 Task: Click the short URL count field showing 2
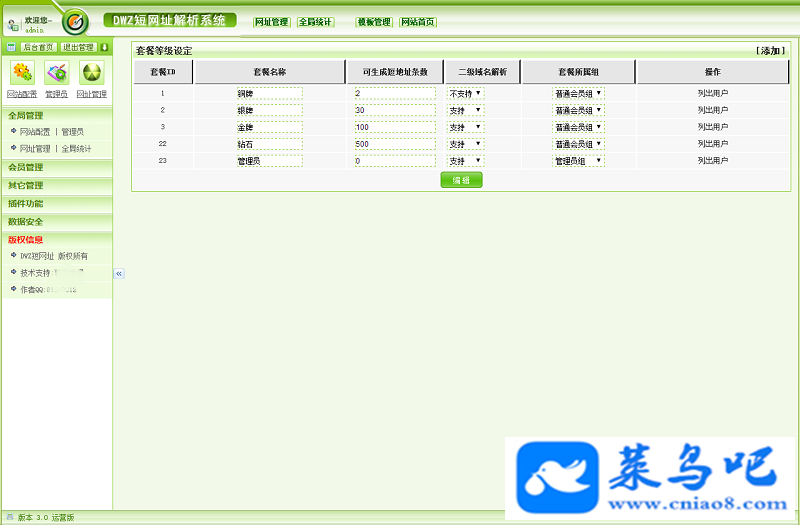click(395, 93)
